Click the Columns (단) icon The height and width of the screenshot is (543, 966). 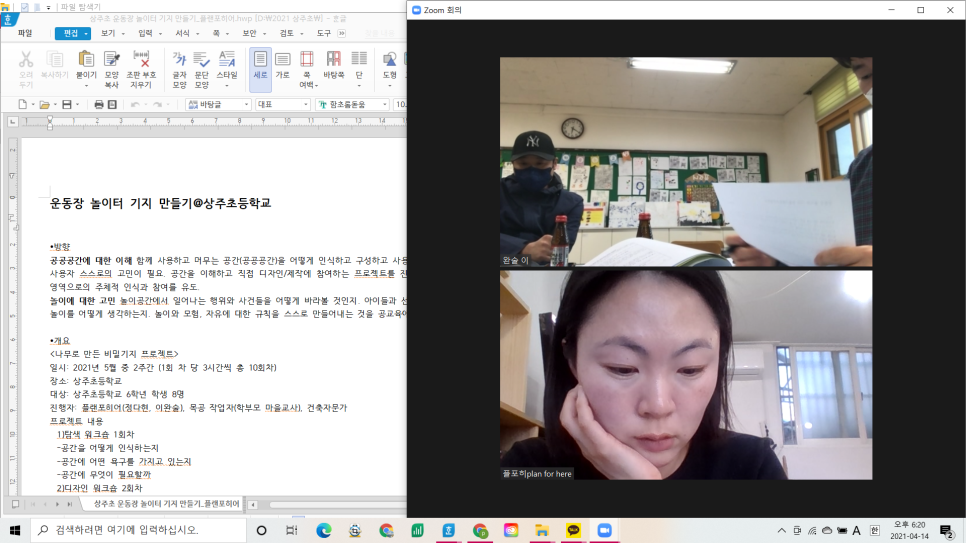pyautogui.click(x=359, y=60)
